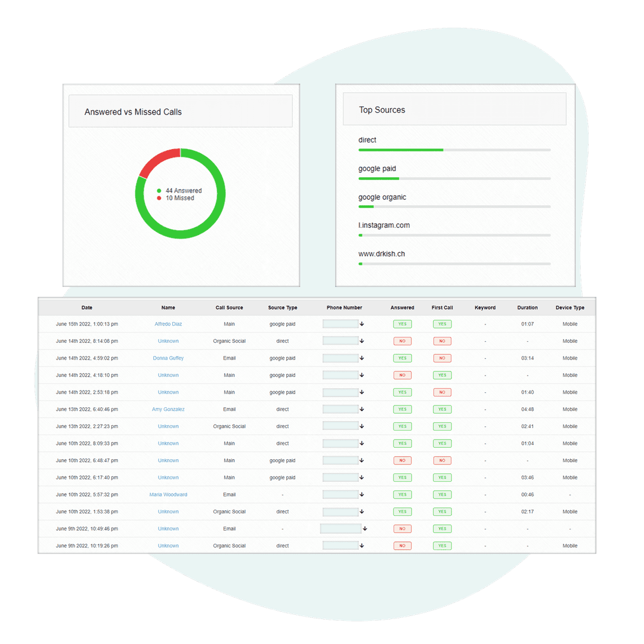This screenshot has height=644, width=644.
Task: Click the Duration column header
Action: click(527, 308)
